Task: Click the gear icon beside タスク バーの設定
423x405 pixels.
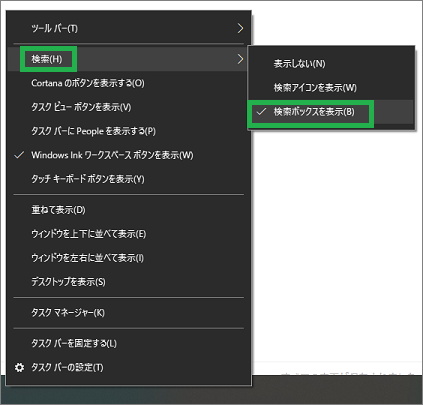Action: [19, 367]
